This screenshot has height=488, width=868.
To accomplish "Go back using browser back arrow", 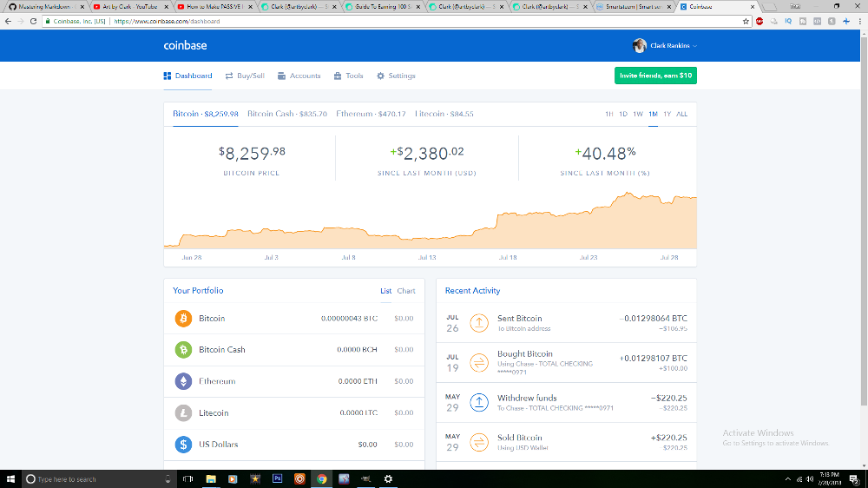I will coord(8,21).
